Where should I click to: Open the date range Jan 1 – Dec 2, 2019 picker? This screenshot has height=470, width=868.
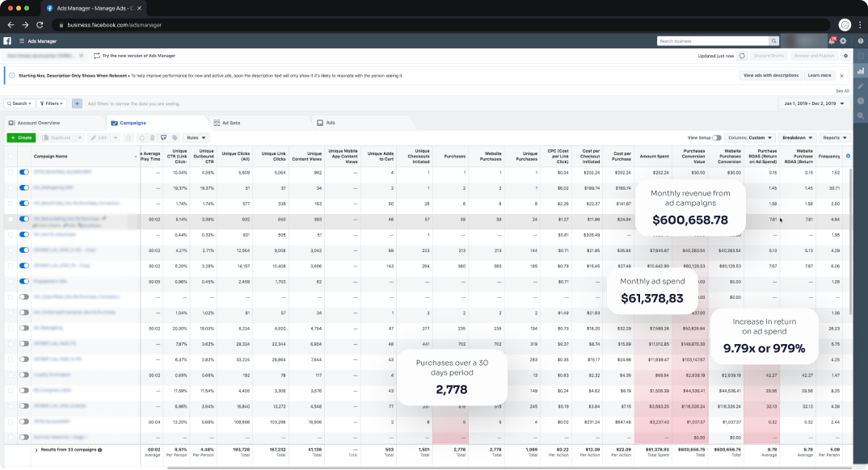point(814,103)
